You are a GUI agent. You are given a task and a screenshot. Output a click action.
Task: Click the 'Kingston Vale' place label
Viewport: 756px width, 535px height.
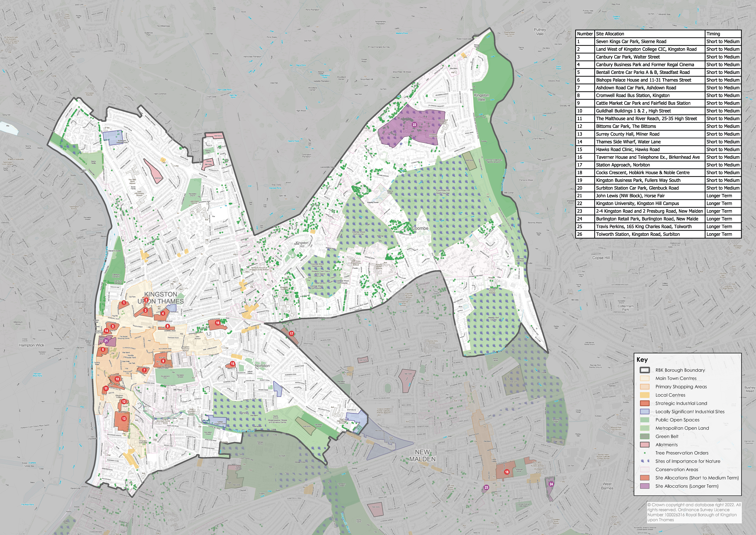[481, 97]
